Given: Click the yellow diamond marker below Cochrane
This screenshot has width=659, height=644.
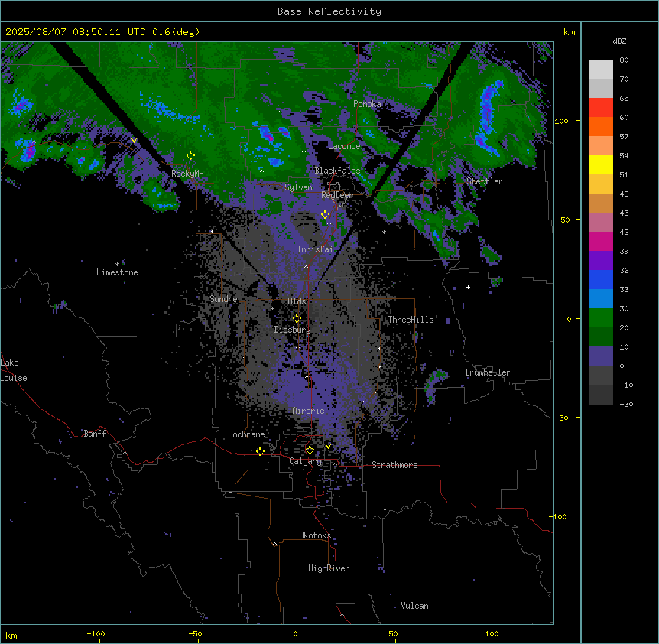Looking at the screenshot, I should [x=260, y=451].
